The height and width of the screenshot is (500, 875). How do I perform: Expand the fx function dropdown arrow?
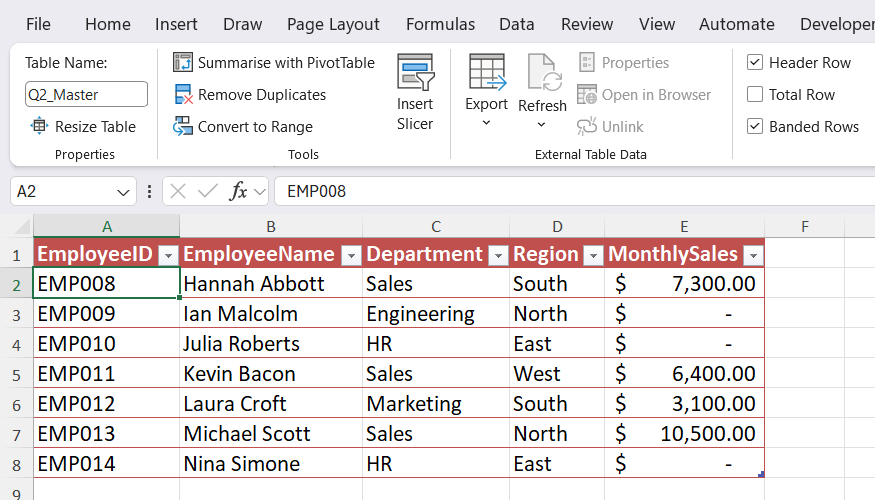pyautogui.click(x=259, y=192)
